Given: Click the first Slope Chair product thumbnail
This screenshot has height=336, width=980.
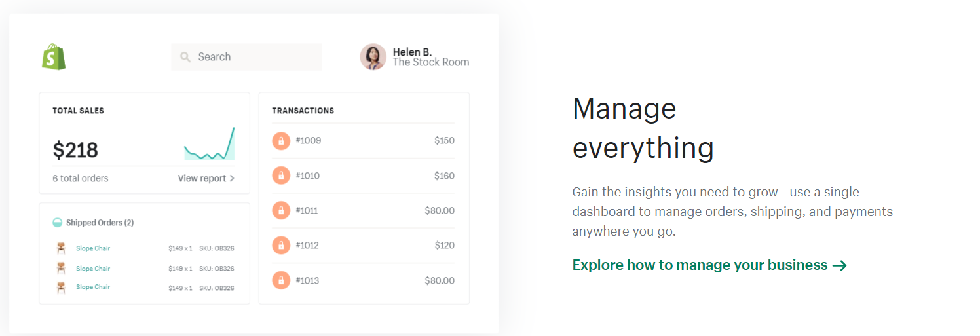Looking at the screenshot, I should click(61, 248).
